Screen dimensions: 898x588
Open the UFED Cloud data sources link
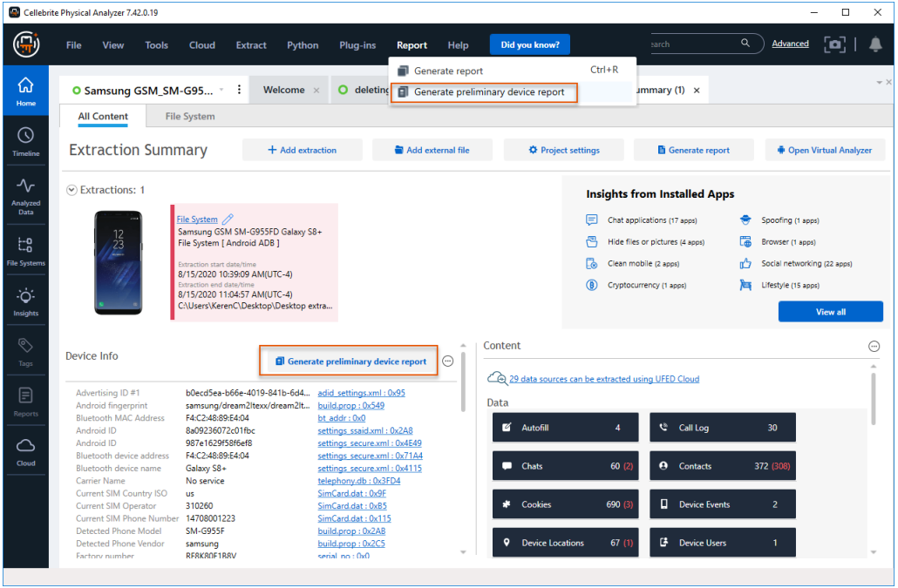(604, 379)
